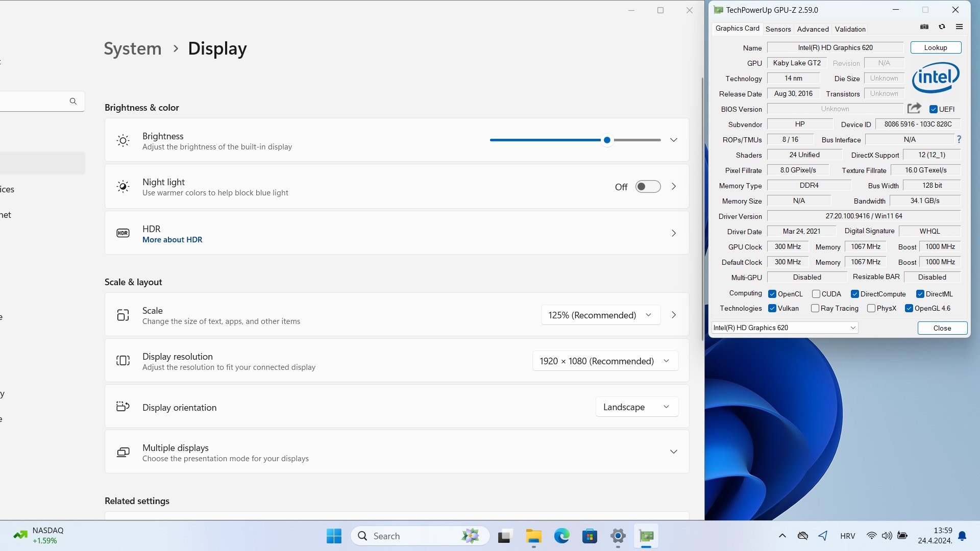Switch to the Validation tab
Screen dimensions: 980x551
[850, 29]
